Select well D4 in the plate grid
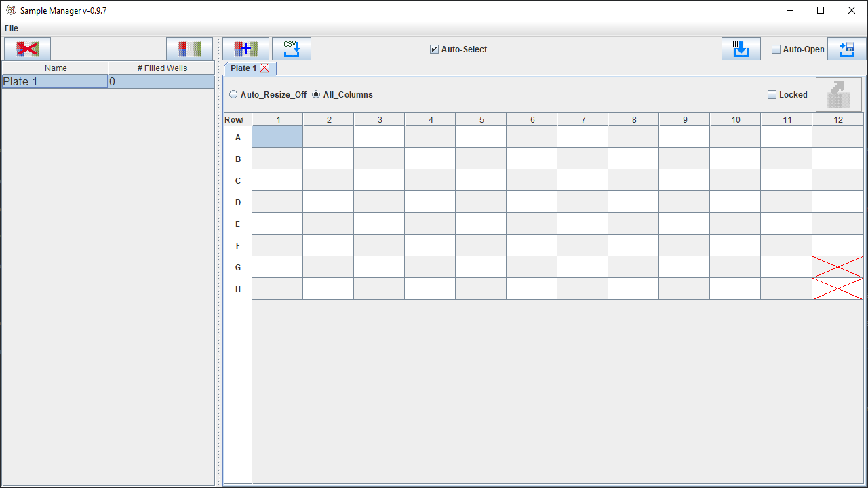This screenshot has width=868, height=488. coord(430,202)
